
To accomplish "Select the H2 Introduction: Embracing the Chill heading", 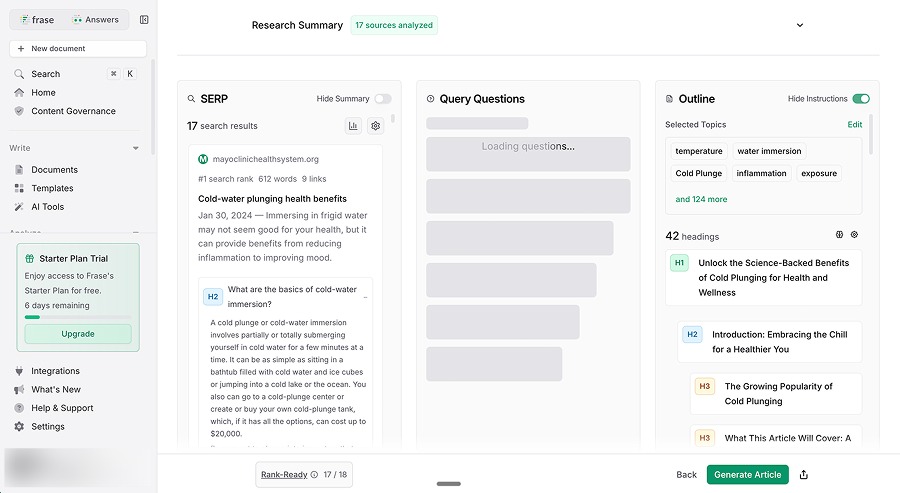I will click(x=770, y=342).
